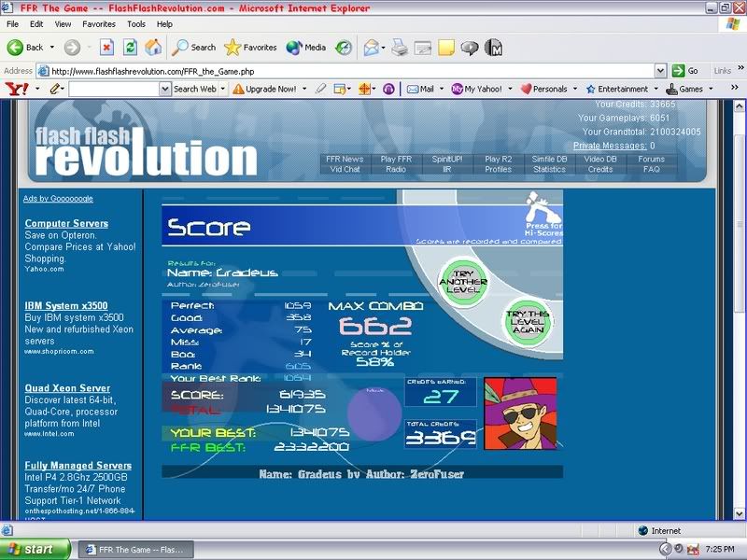Go to the Home page icon
747x560 pixels.
pyautogui.click(x=153, y=47)
